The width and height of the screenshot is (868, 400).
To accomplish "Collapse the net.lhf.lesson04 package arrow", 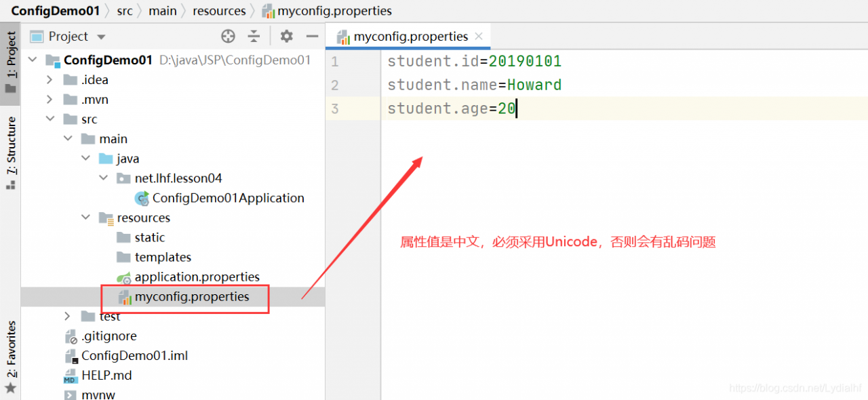I will click(102, 178).
